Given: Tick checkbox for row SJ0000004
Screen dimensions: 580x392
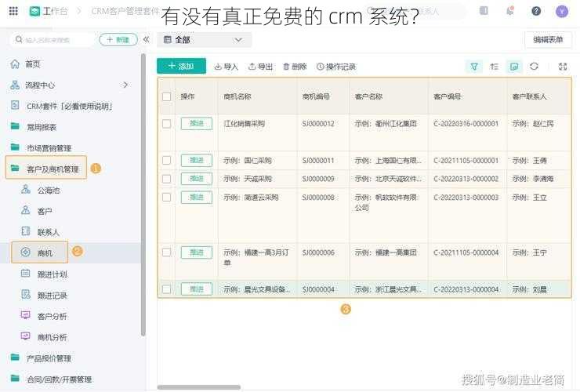Looking at the screenshot, I should [166, 289].
